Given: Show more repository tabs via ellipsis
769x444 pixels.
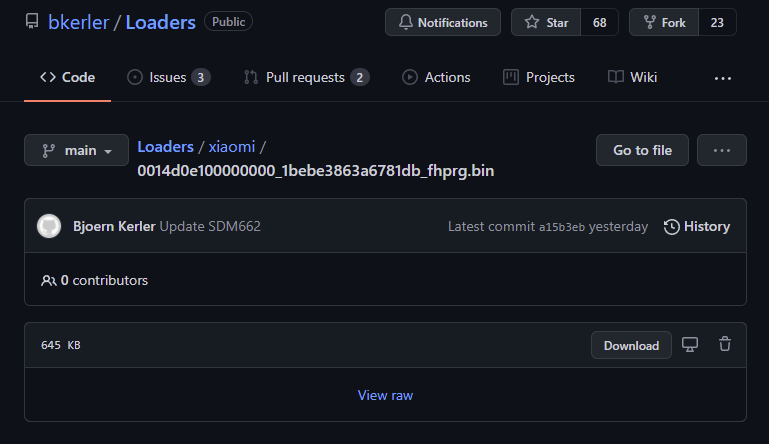Looking at the screenshot, I should 722,78.
